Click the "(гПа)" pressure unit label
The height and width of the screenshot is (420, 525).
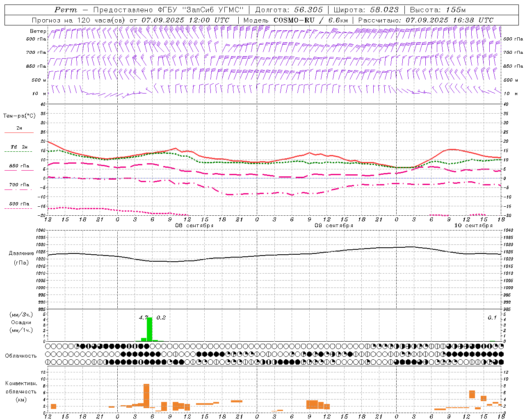click(x=21, y=263)
